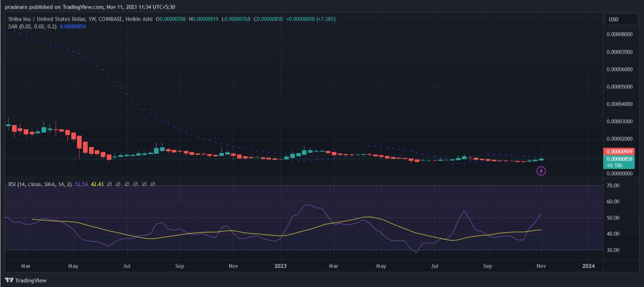644x287 pixels.
Task: Click the 70.00 level on RSI scale
Action: [613, 185]
